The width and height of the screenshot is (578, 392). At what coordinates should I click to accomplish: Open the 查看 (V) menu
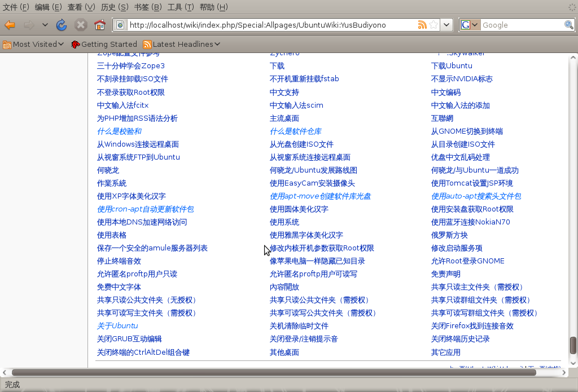(x=81, y=7)
